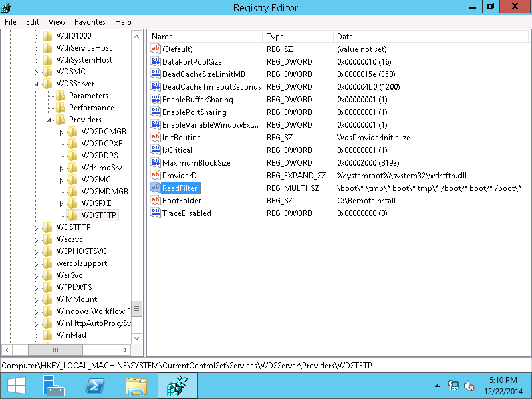This screenshot has width=532, height=399.
Task: Click the network icon in system tray
Action: click(x=454, y=386)
